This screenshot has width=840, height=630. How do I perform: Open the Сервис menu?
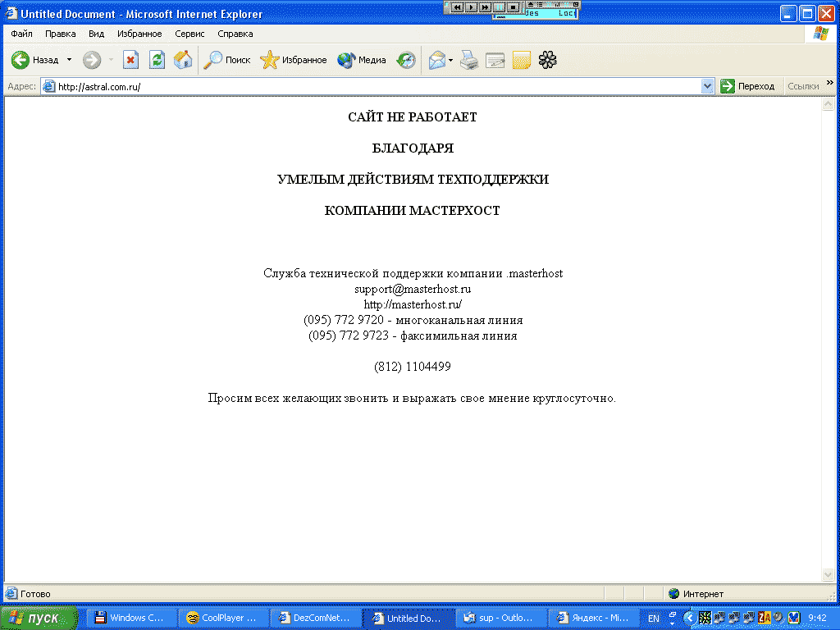189,34
